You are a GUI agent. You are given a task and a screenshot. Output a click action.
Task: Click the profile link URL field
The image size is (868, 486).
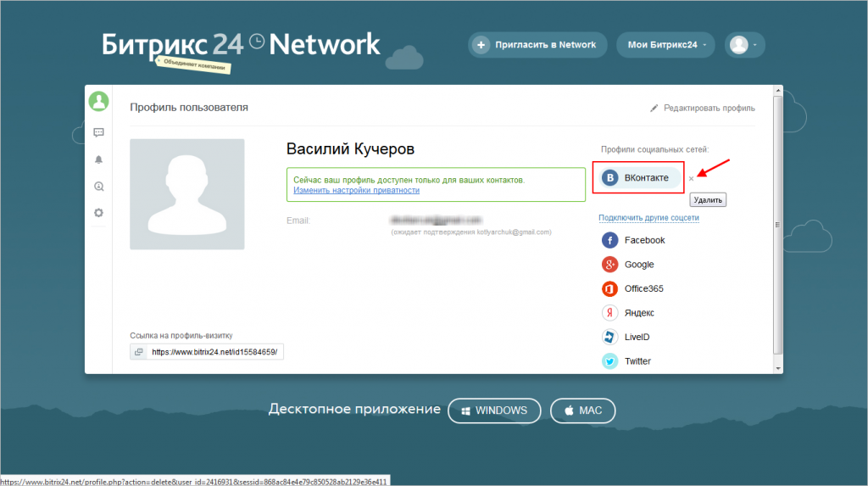214,352
